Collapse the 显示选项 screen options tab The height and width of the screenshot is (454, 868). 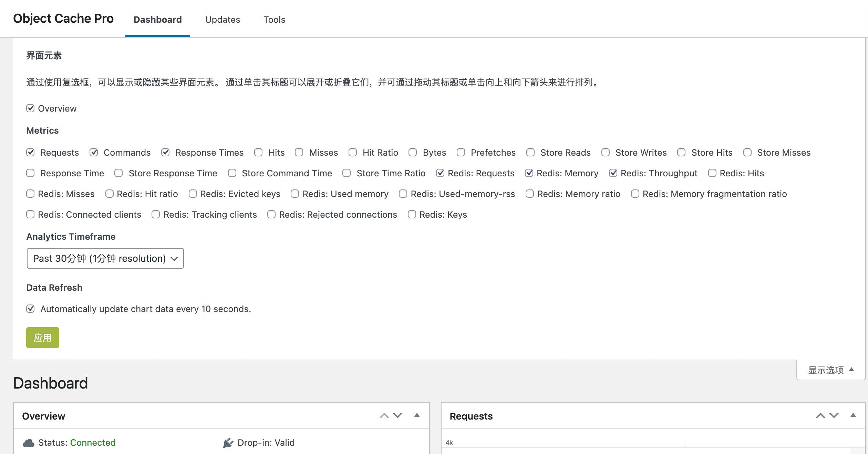tap(831, 370)
